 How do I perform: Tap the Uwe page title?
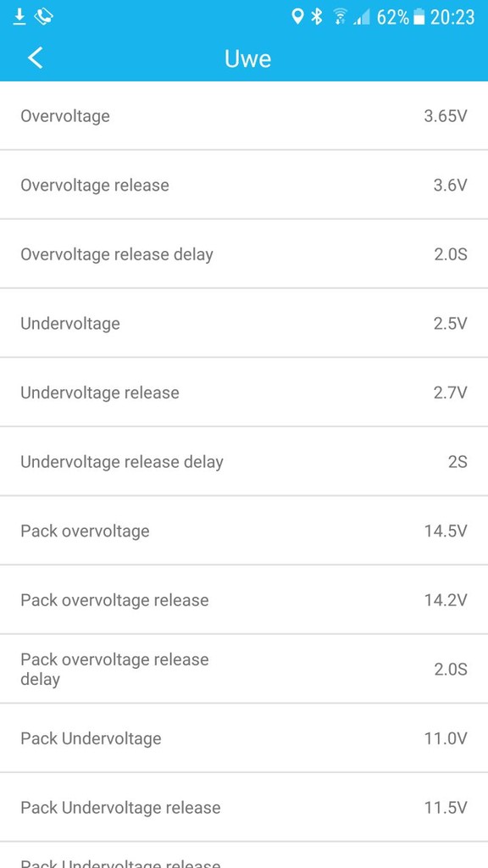coord(248,58)
